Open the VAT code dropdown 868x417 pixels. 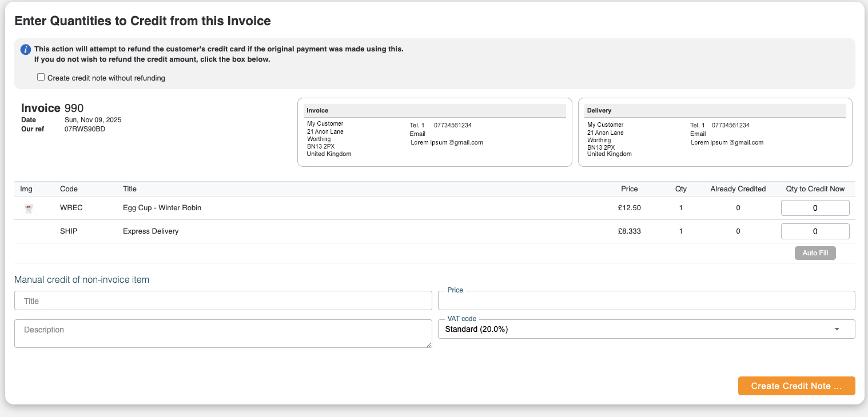646,329
